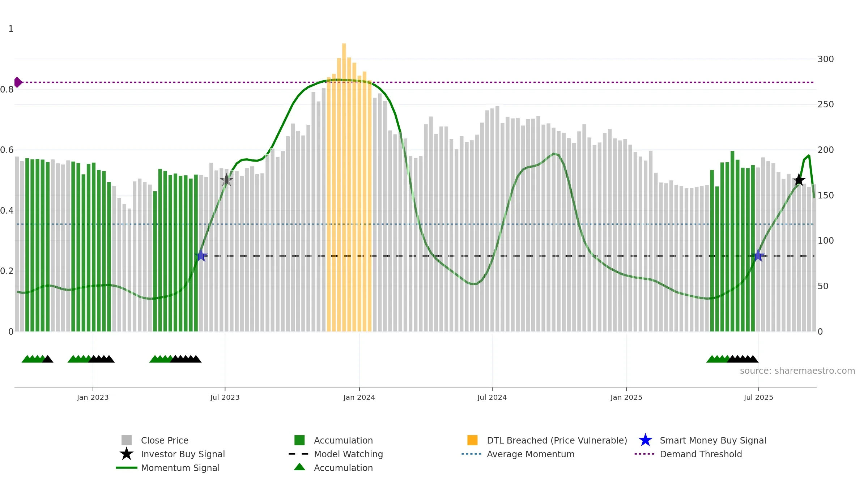This screenshot has height=488, width=868.
Task: Click the purple diamond Demand Threshold marker
Action: 18,82
